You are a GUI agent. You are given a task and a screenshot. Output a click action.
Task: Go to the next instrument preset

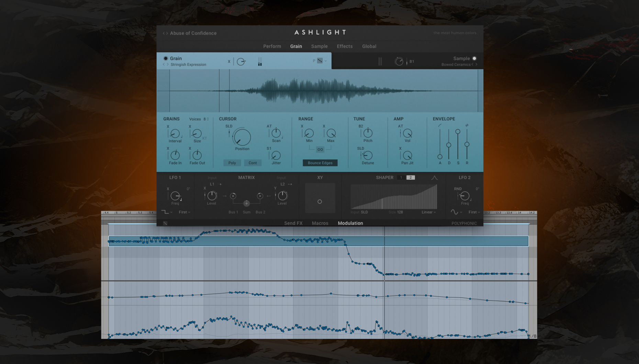[167, 33]
